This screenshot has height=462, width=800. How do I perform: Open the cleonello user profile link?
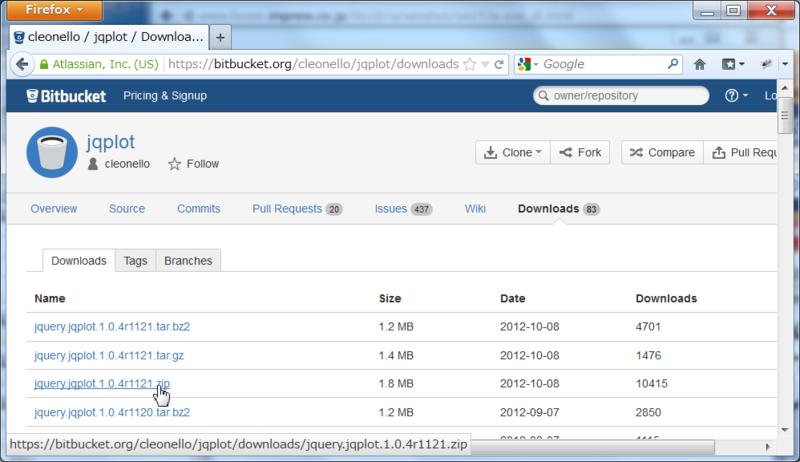tap(127, 164)
